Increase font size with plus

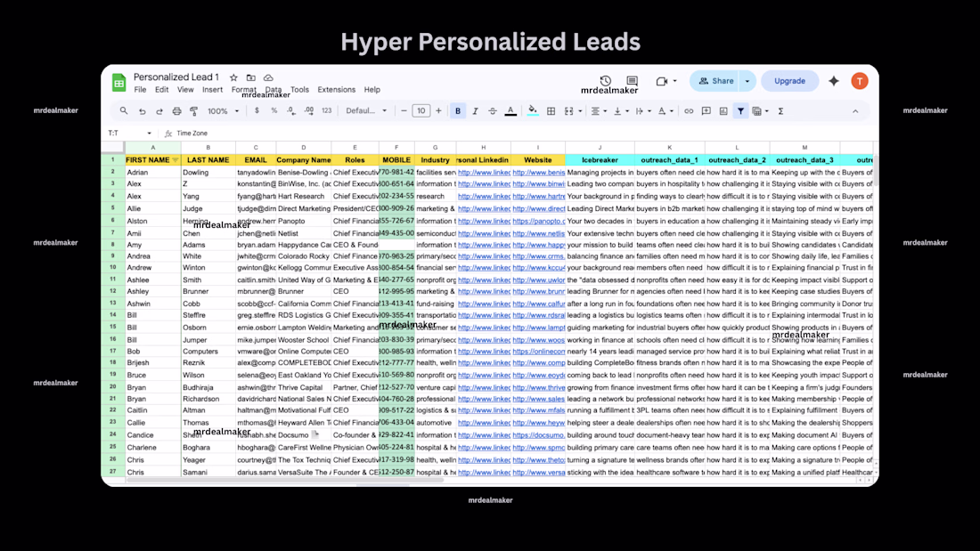[438, 111]
